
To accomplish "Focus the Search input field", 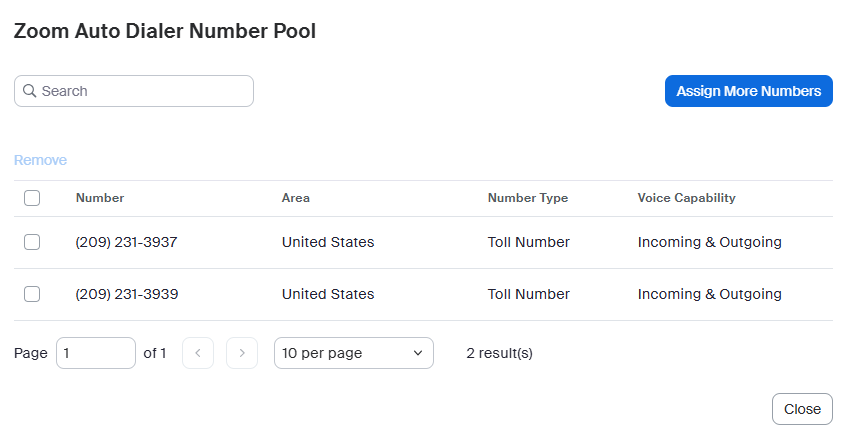I will 140,91.
